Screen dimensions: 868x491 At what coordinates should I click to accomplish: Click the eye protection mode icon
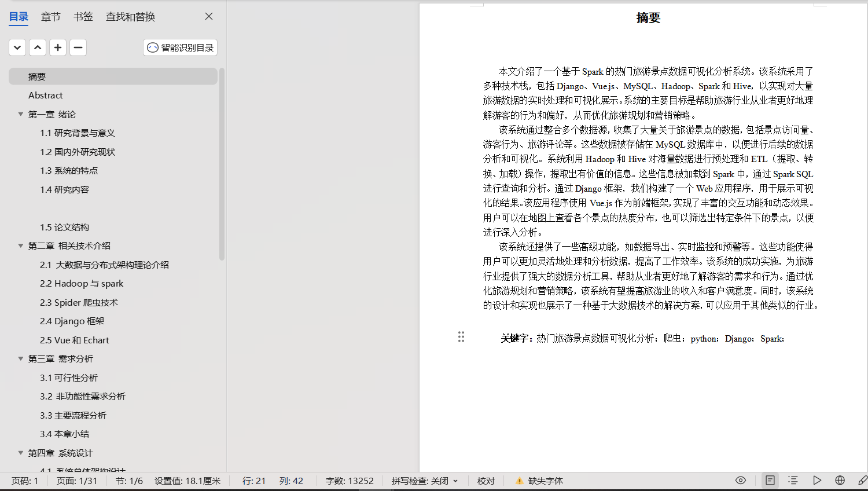tap(741, 481)
